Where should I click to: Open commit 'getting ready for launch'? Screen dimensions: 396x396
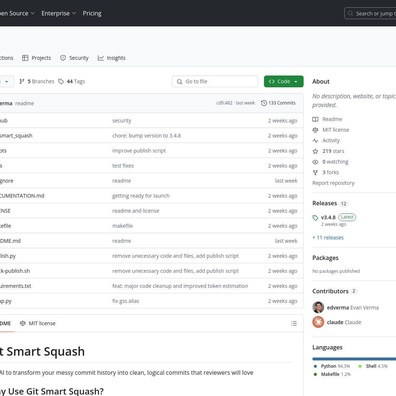pos(141,196)
